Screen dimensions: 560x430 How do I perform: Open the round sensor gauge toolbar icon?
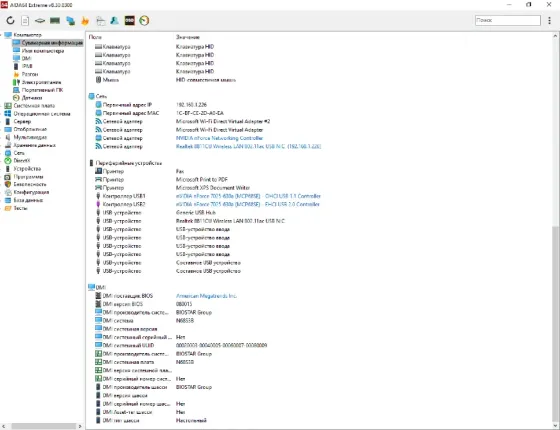(144, 21)
